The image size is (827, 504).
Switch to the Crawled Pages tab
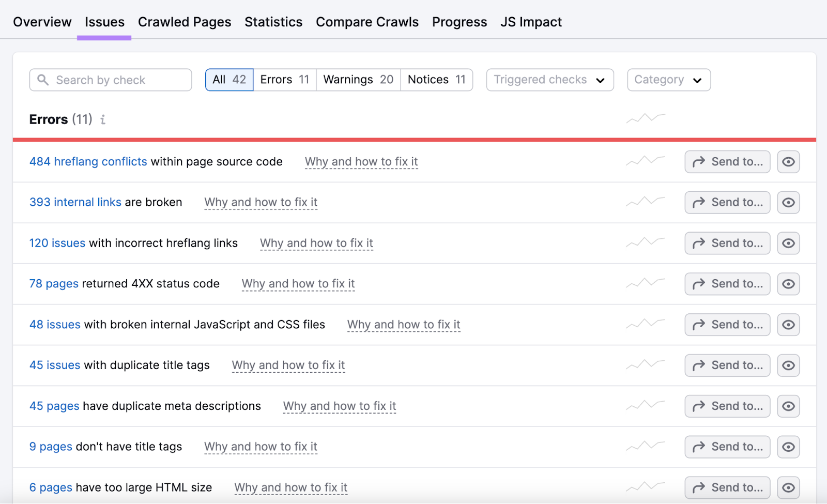click(x=184, y=22)
